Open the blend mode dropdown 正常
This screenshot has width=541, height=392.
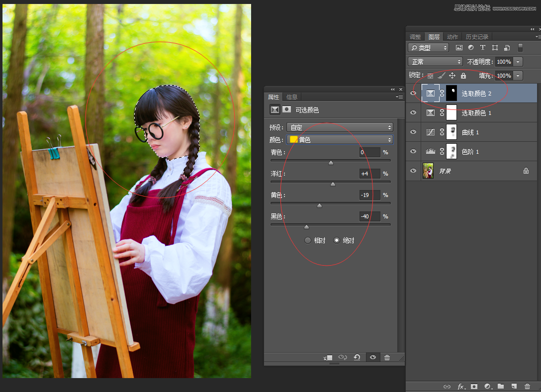435,62
